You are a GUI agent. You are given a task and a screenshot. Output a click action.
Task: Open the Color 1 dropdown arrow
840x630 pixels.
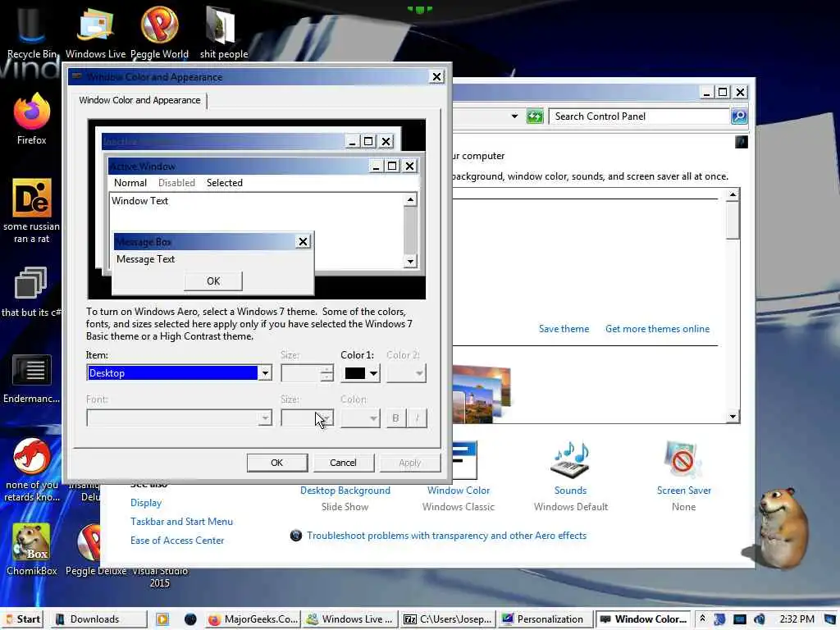point(373,373)
